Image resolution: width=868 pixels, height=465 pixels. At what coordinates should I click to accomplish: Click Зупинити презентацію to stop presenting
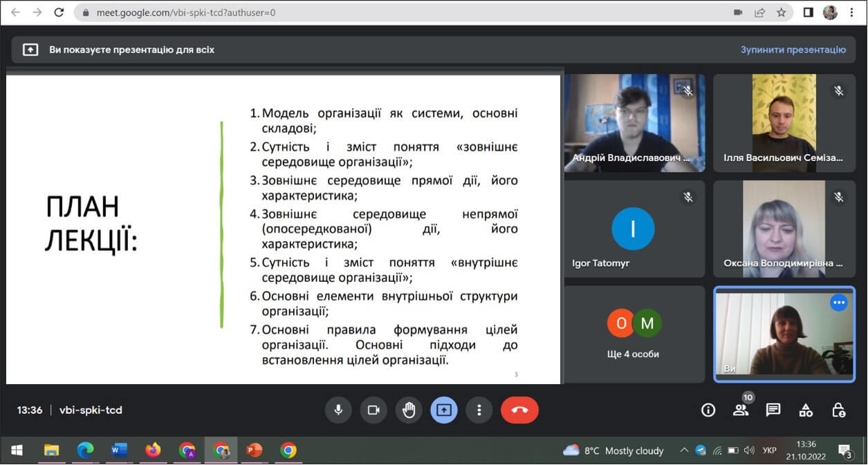coord(793,50)
